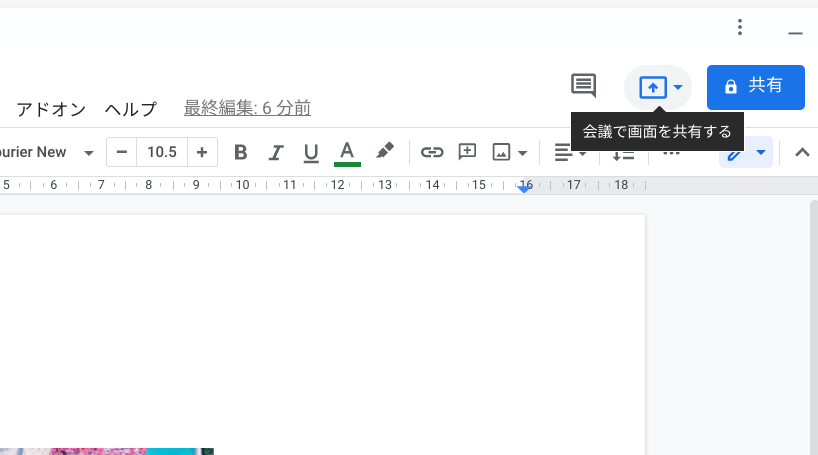
Task: Open the present to meeting dropdown arrow
Action: point(678,87)
